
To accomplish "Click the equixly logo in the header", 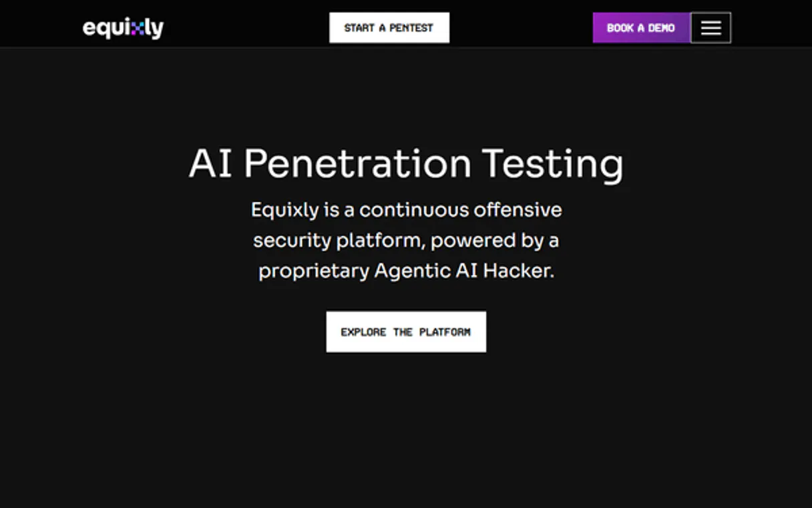I will (x=123, y=28).
